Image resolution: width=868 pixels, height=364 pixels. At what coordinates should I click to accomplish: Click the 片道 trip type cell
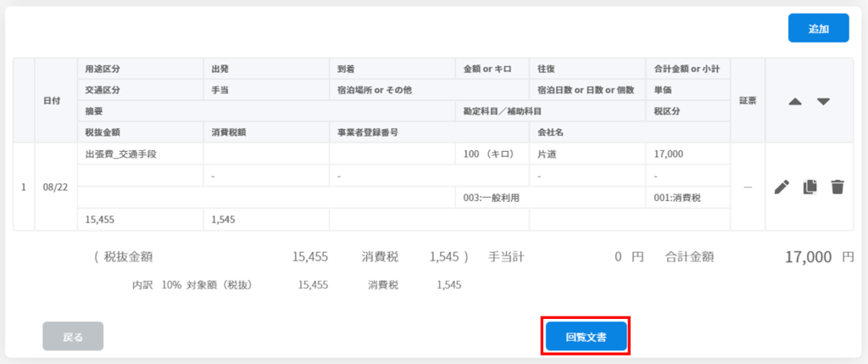[587, 154]
